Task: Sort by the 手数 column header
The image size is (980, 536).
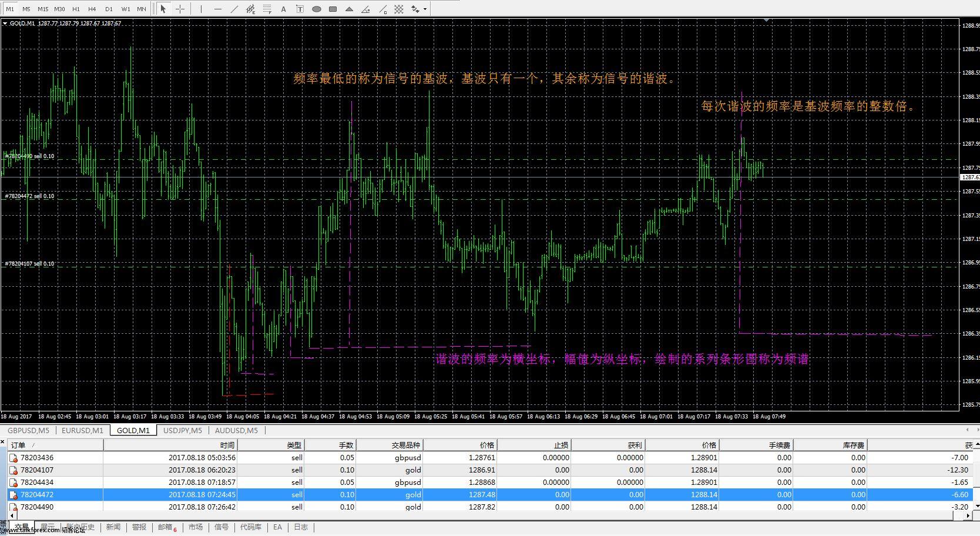Action: tap(330, 445)
